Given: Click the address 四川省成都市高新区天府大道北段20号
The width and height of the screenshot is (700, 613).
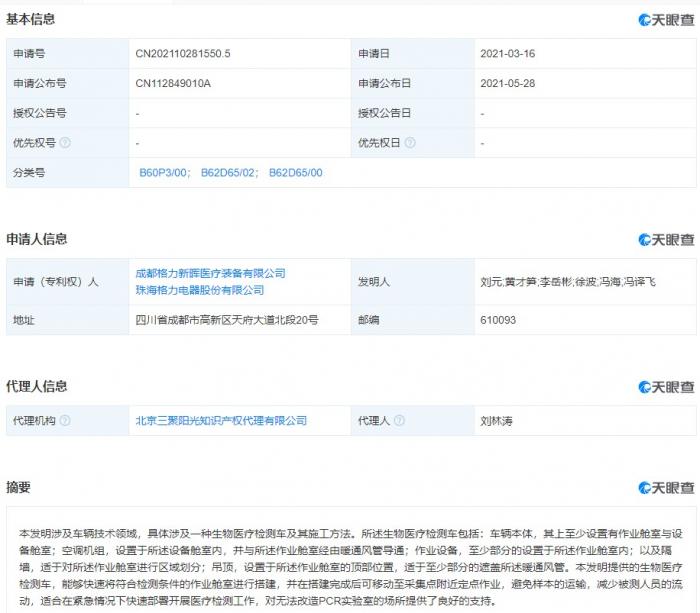Looking at the screenshot, I should coord(227,320).
